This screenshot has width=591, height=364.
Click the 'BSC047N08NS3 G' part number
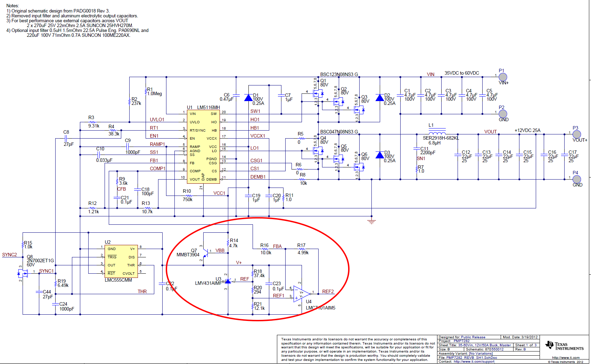click(x=339, y=132)
